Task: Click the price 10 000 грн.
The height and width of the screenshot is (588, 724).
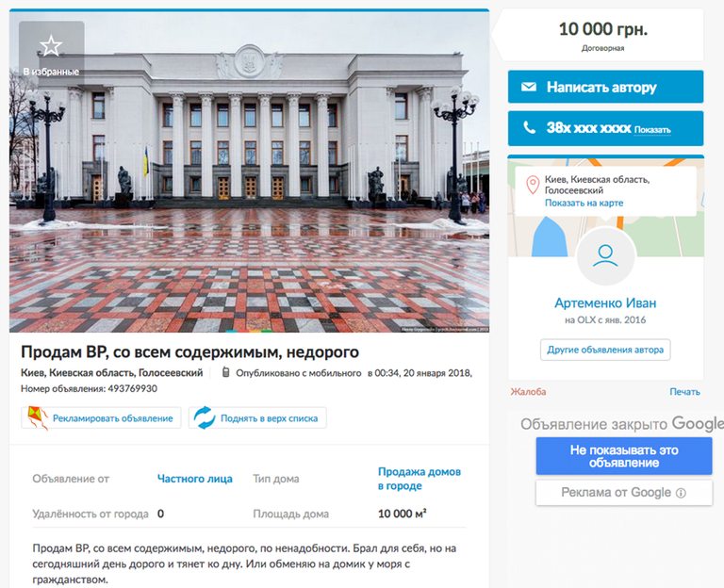Action: pos(603,29)
